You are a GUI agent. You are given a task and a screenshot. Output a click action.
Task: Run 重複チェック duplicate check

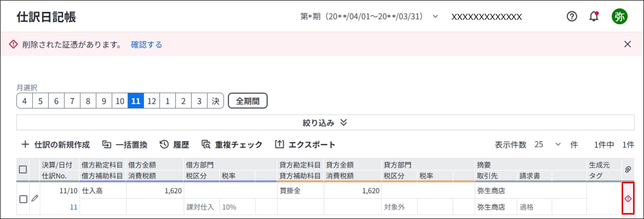(232, 145)
